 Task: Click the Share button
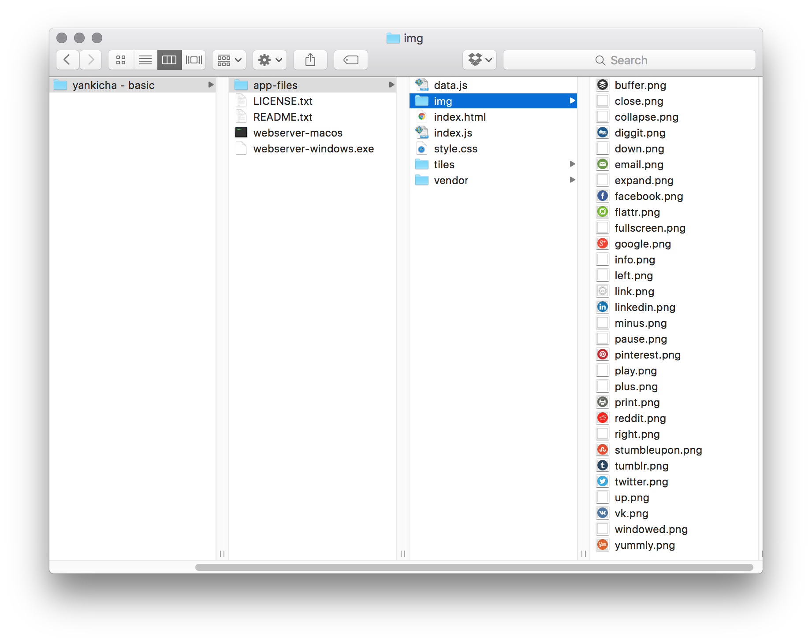(x=310, y=60)
